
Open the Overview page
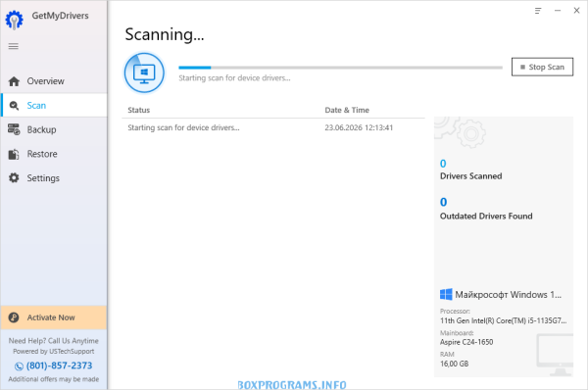54,81
